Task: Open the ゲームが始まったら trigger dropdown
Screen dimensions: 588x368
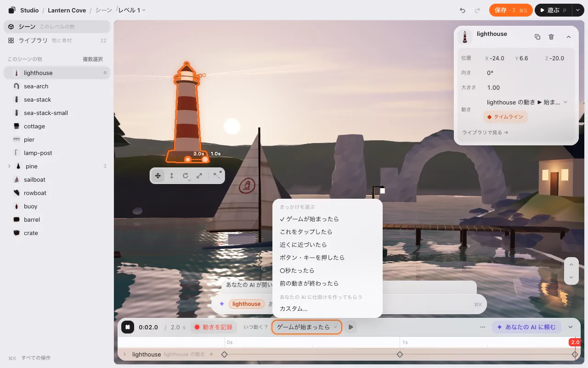Action: point(307,327)
